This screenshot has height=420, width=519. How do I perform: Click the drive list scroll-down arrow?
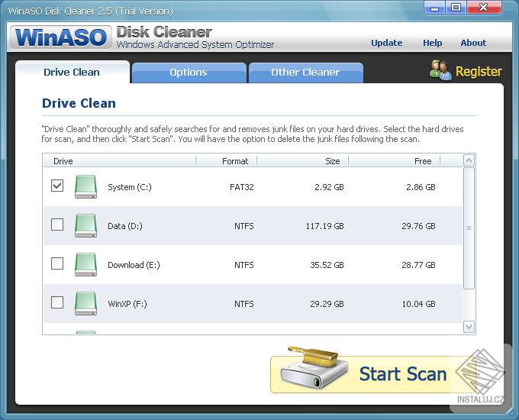(x=469, y=328)
